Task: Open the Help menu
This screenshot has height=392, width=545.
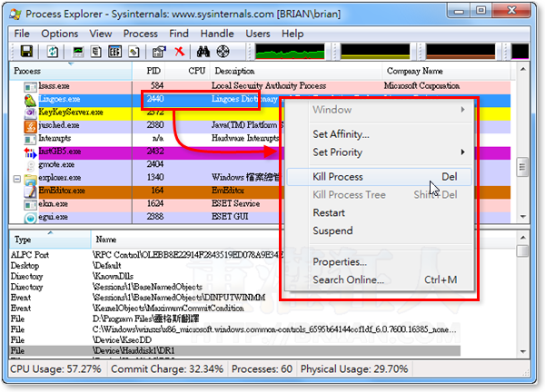Action: coord(292,34)
